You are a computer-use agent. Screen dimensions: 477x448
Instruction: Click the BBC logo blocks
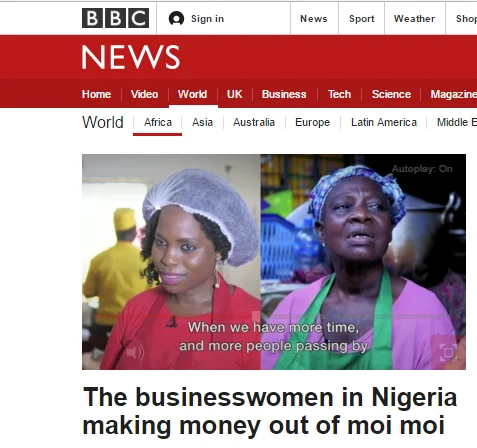[115, 18]
